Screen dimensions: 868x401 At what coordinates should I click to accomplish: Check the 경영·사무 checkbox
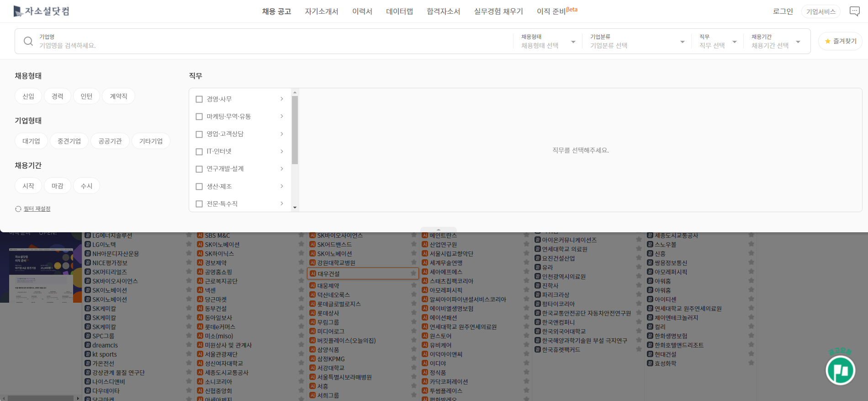[199, 99]
